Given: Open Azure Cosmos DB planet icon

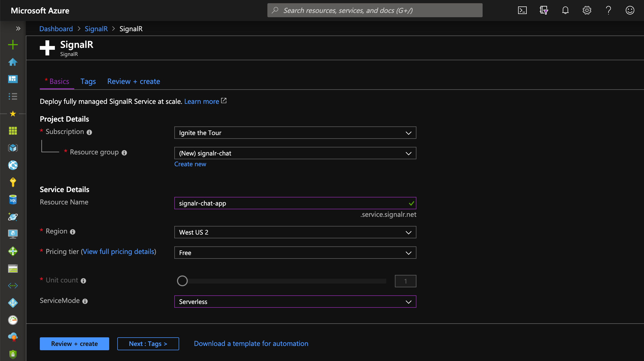Looking at the screenshot, I should [13, 217].
